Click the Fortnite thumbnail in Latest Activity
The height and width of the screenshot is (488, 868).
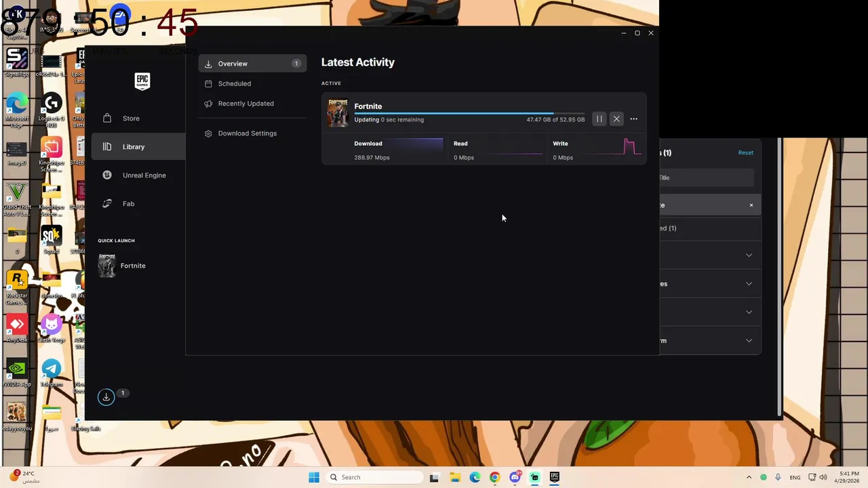click(x=338, y=113)
